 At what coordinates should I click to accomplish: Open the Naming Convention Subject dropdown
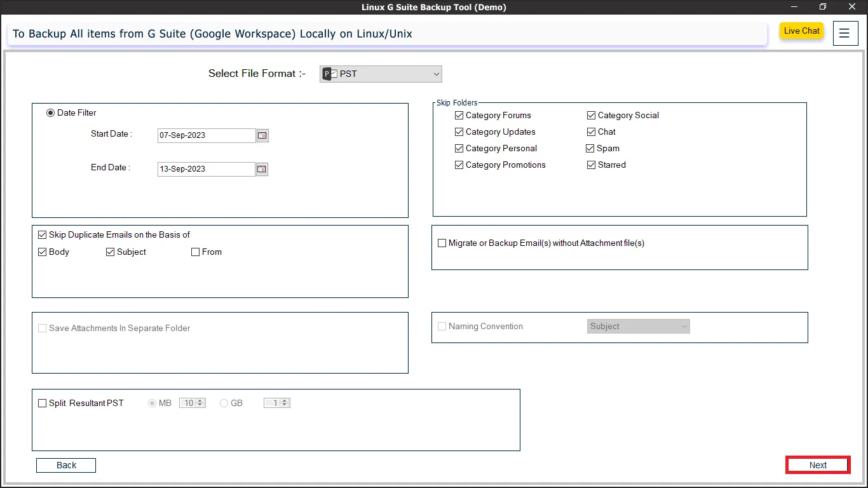click(x=638, y=327)
